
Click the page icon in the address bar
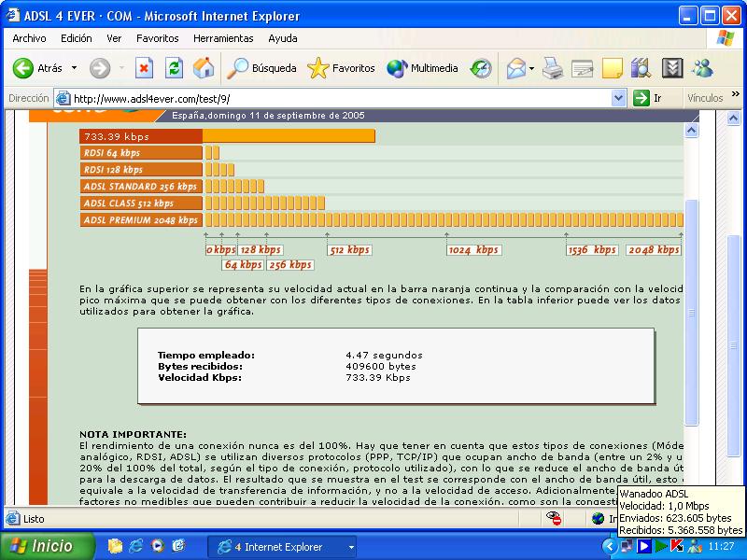tap(63, 99)
